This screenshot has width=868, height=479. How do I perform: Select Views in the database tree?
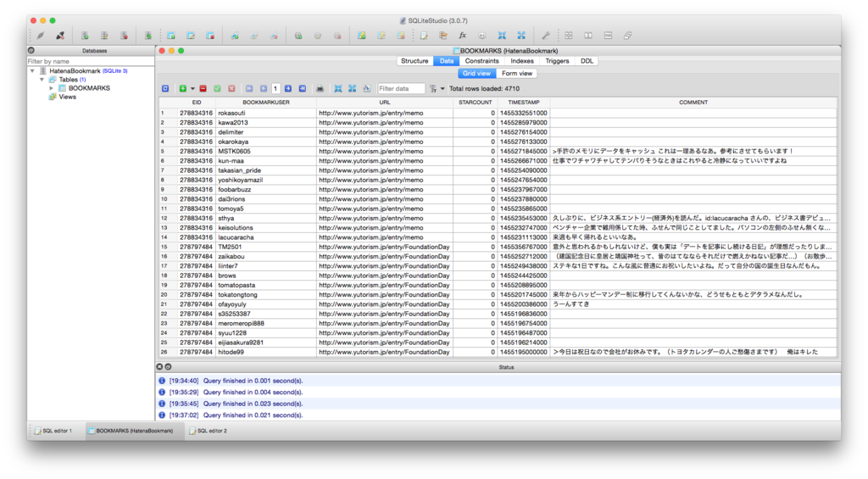68,97
